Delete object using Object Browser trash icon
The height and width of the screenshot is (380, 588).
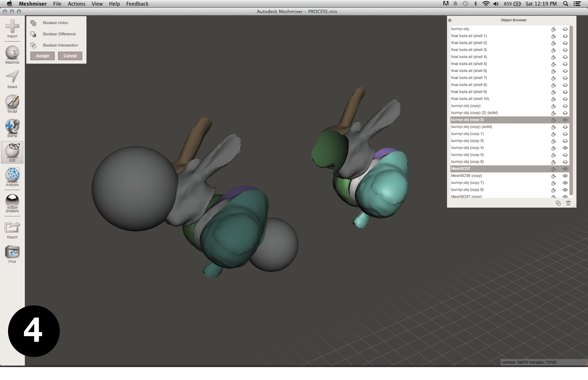coord(568,203)
